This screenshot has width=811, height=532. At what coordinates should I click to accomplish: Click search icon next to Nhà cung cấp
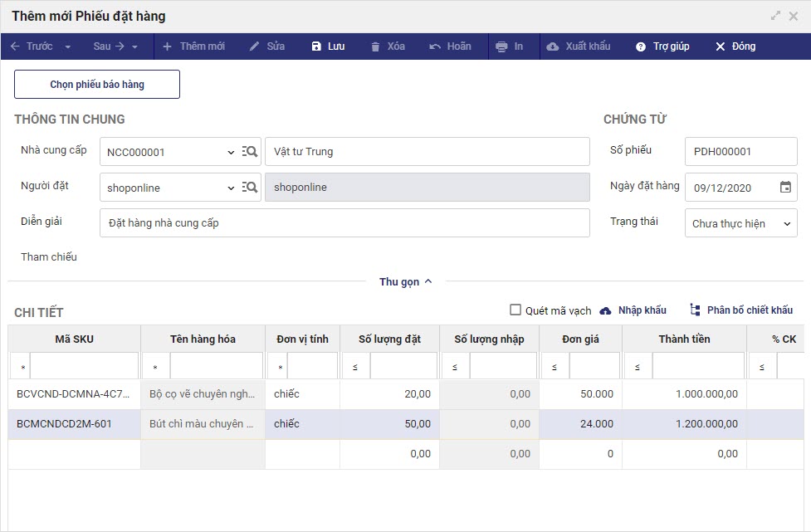click(x=250, y=152)
